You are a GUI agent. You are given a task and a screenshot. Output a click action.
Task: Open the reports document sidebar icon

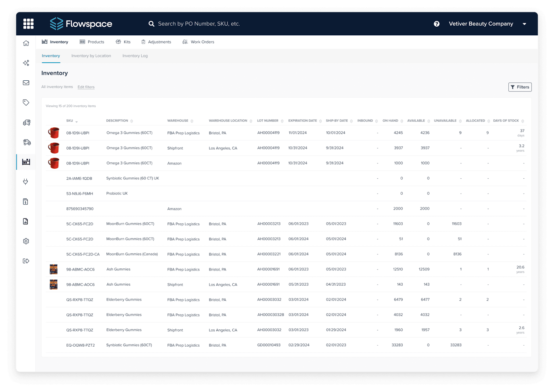(26, 221)
